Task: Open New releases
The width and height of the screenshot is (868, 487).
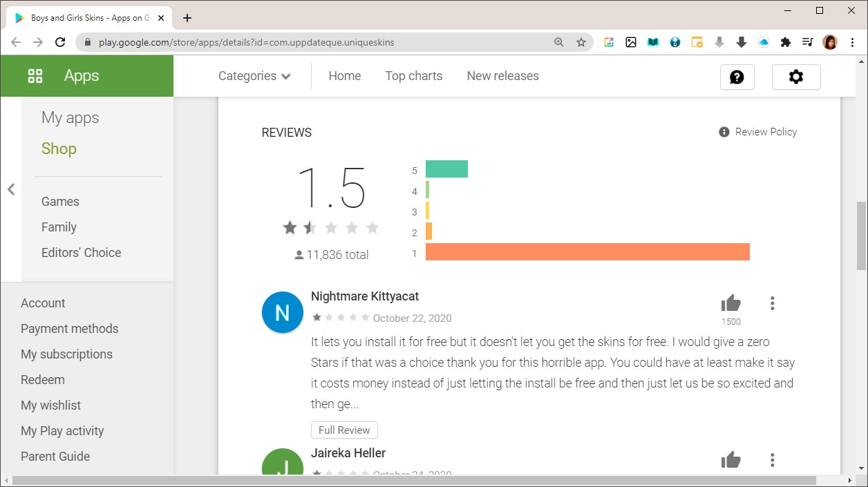Action: (x=503, y=76)
